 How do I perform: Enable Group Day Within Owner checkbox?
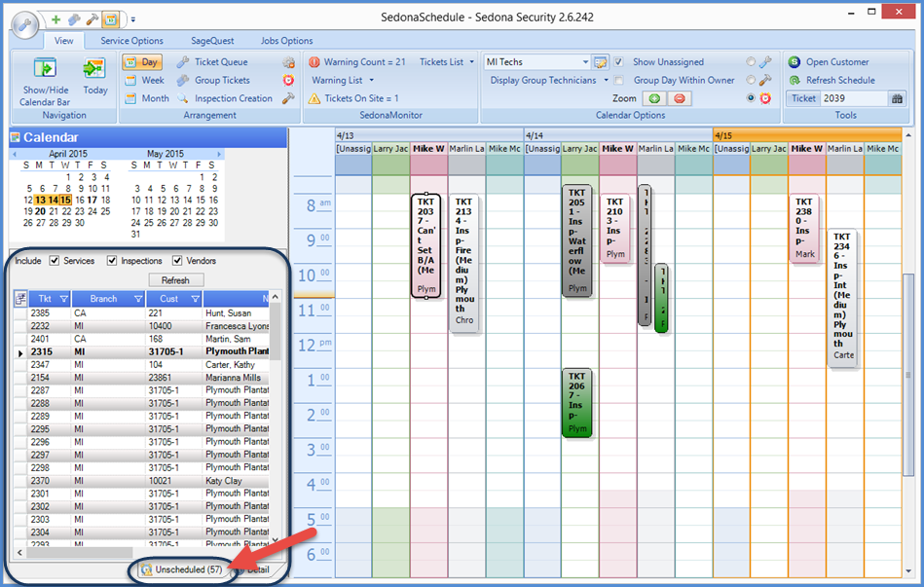pyautogui.click(x=618, y=80)
